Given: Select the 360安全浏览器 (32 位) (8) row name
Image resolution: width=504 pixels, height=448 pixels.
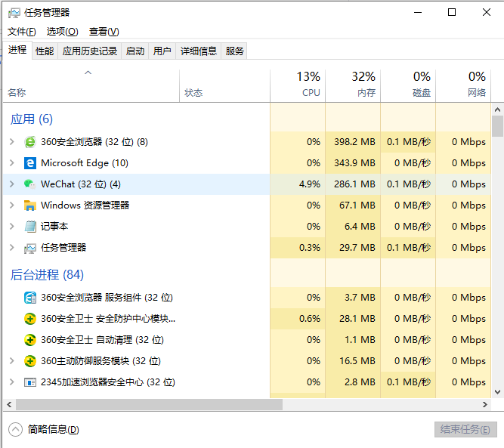Looking at the screenshot, I should coord(94,142).
